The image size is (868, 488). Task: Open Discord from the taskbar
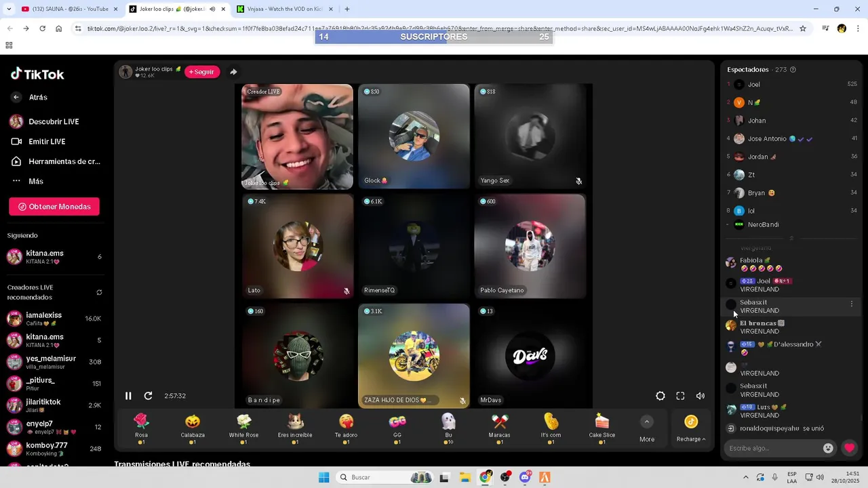524,477
